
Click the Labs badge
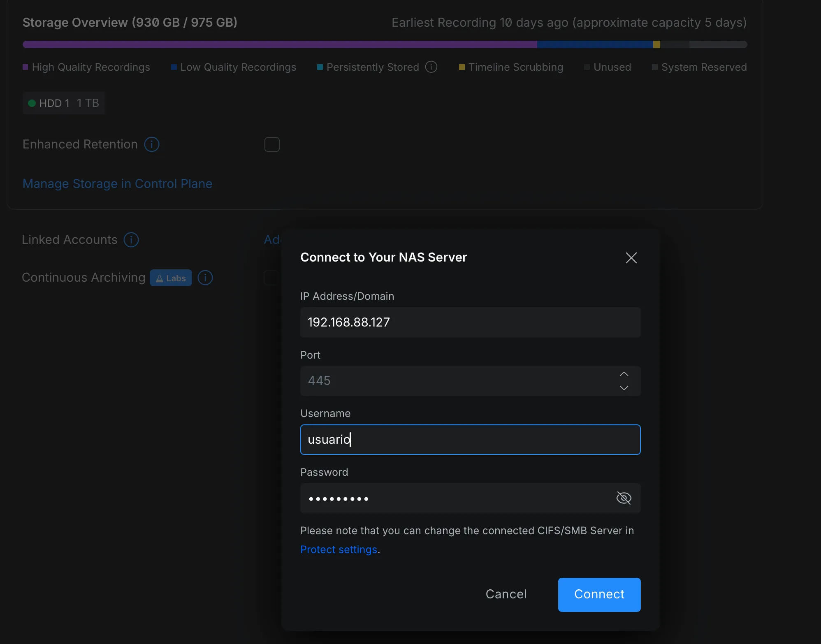[x=171, y=278]
